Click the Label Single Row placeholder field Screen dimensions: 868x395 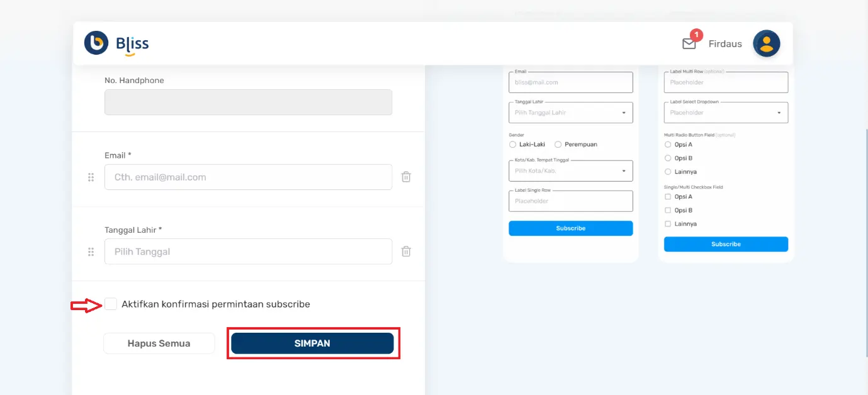coord(570,201)
